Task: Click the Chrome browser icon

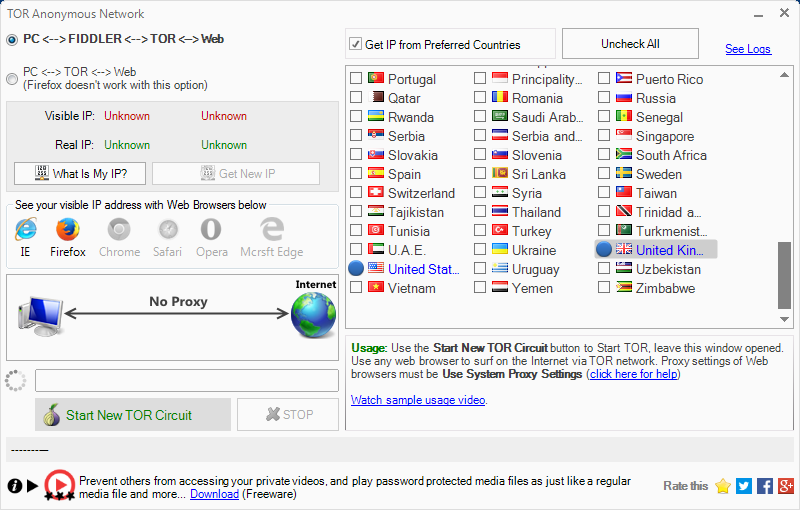Action: (x=119, y=230)
